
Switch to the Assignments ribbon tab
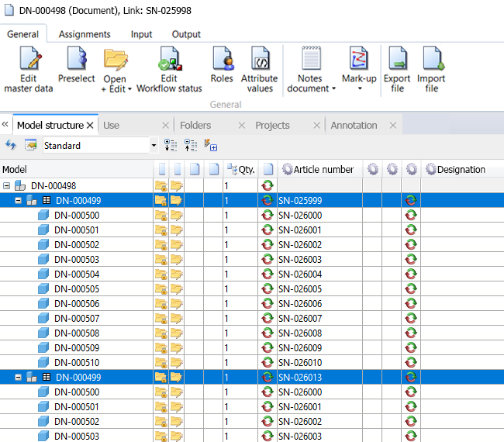pos(85,34)
